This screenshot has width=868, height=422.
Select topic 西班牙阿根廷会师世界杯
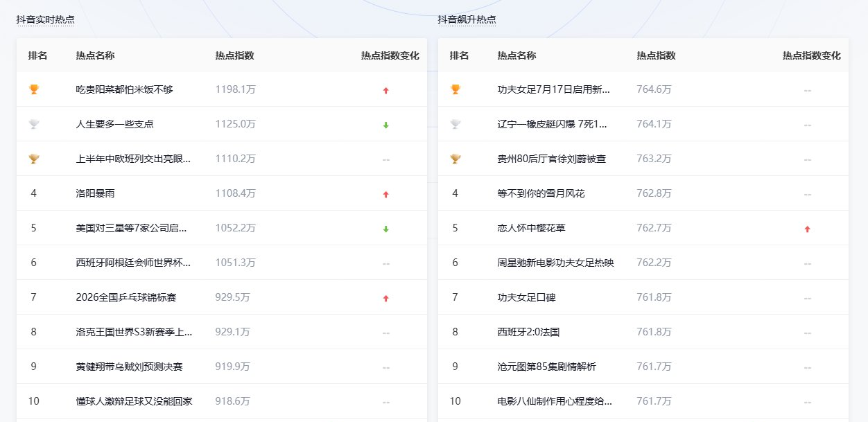[133, 263]
